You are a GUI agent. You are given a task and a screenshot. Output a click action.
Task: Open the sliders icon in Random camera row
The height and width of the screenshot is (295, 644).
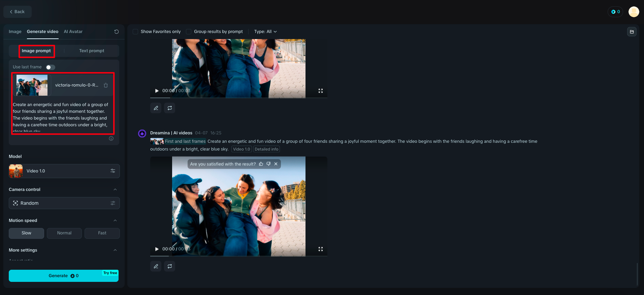(x=113, y=203)
